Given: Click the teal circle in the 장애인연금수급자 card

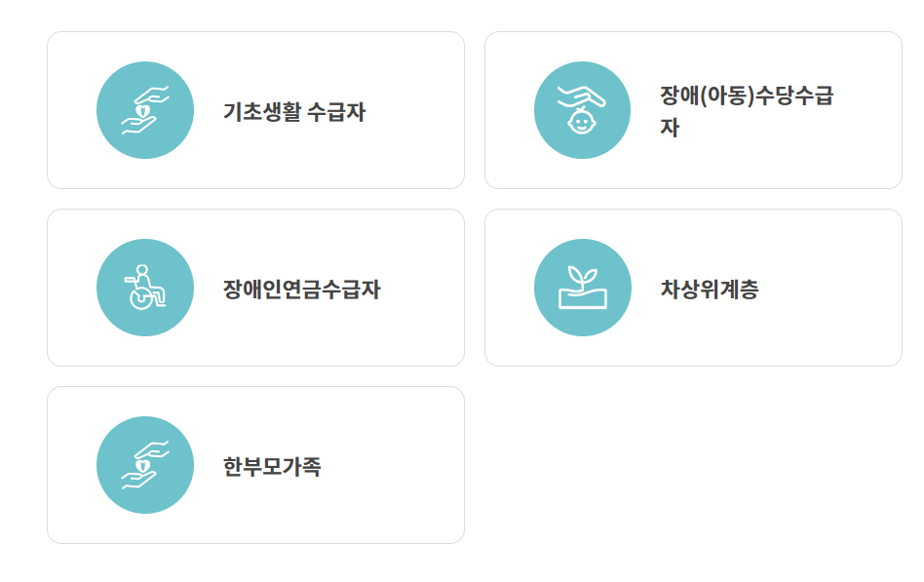Looking at the screenshot, I should tap(145, 288).
